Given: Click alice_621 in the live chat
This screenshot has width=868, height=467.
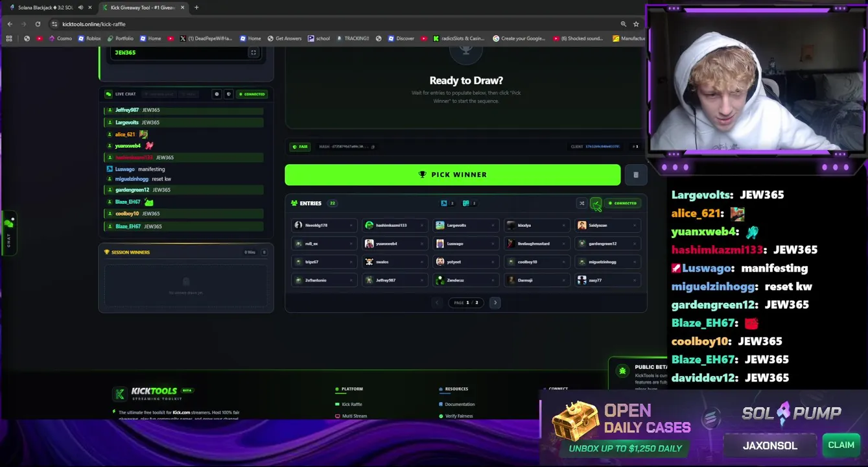Looking at the screenshot, I should click(x=125, y=134).
